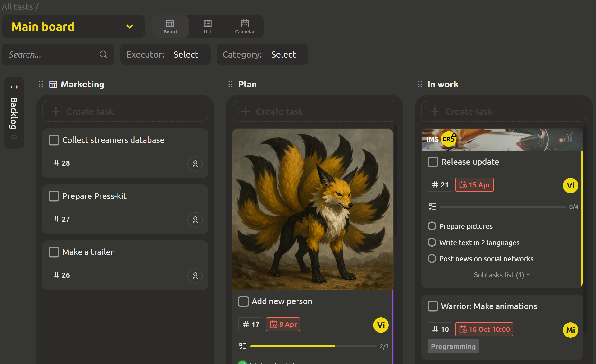Create task in Marketing column

click(125, 111)
